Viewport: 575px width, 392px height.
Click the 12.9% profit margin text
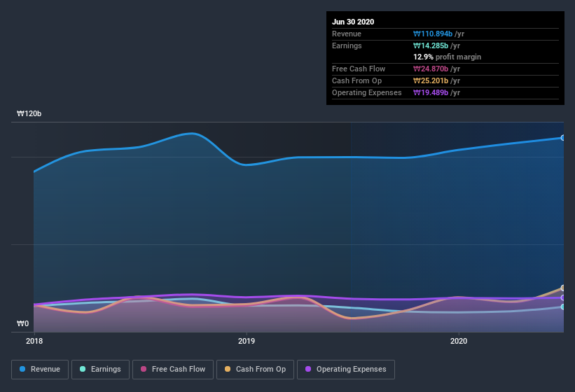click(447, 57)
